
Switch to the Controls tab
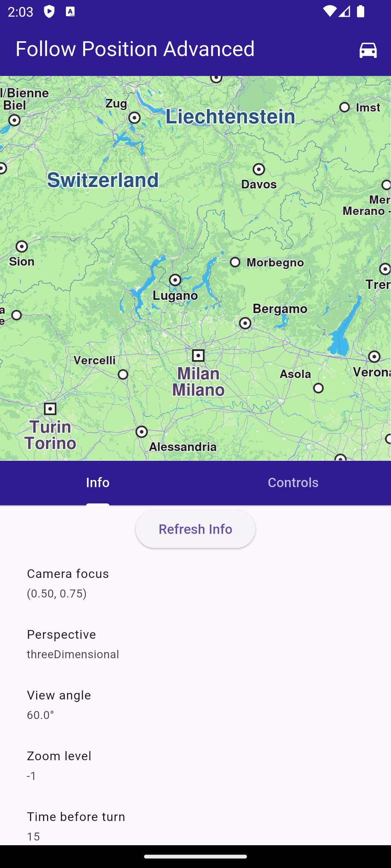[x=293, y=483]
